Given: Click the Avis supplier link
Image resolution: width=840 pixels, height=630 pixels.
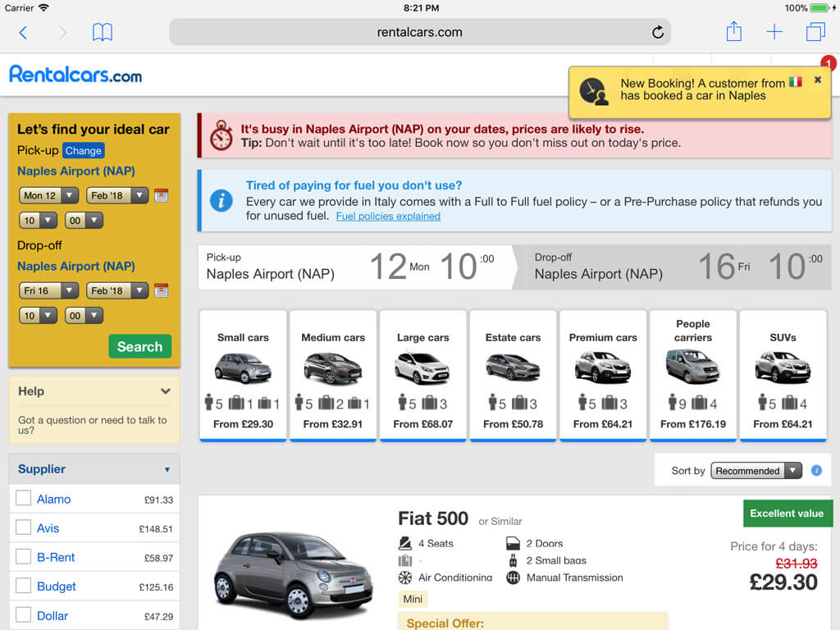Looking at the screenshot, I should tap(48, 527).
